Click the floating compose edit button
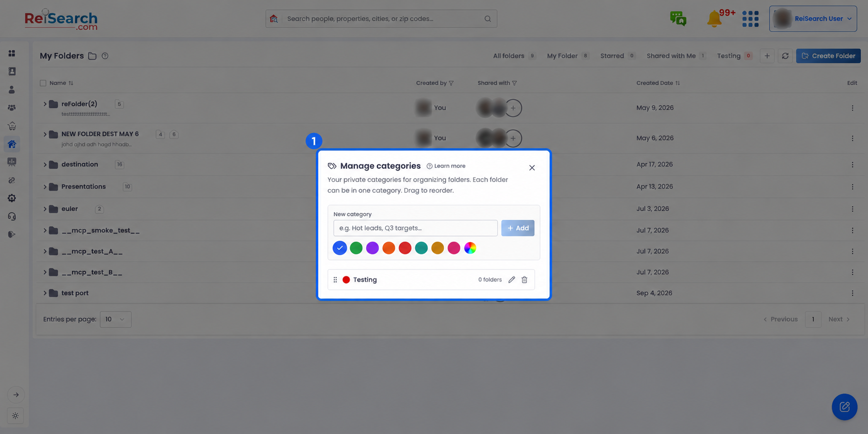This screenshot has height=434, width=868. coord(845,407)
